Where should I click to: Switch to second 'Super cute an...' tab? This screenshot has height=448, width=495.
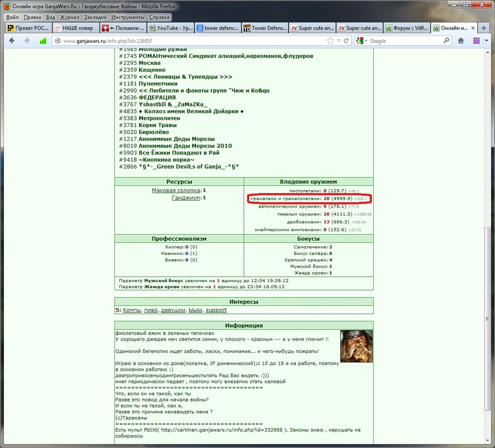[360, 28]
